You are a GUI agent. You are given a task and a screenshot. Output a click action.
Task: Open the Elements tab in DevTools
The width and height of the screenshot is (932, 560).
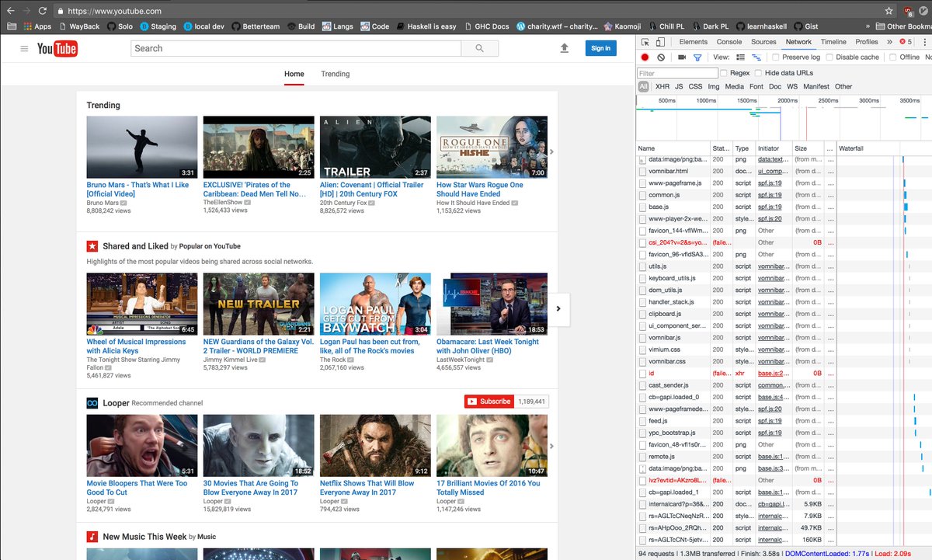693,42
